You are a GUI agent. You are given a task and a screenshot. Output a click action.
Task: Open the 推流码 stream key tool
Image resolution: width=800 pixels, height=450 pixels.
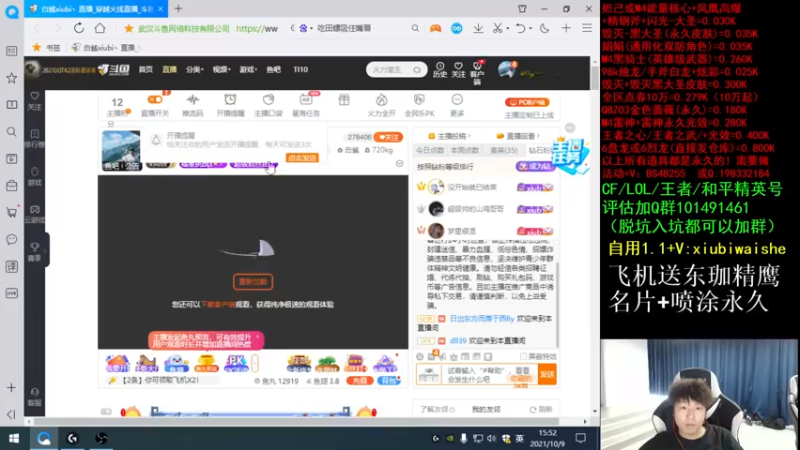tap(192, 105)
